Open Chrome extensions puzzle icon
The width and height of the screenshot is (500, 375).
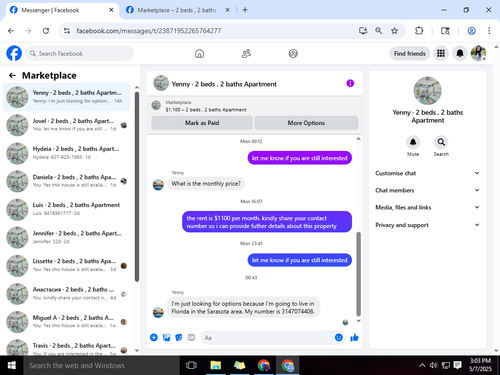pos(419,31)
